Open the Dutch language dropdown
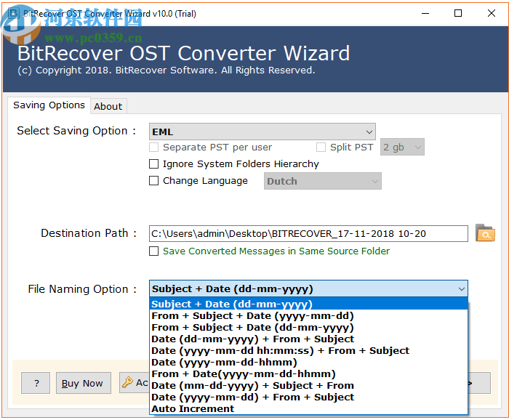Image resolution: width=509 pixels, height=420 pixels. click(x=323, y=181)
